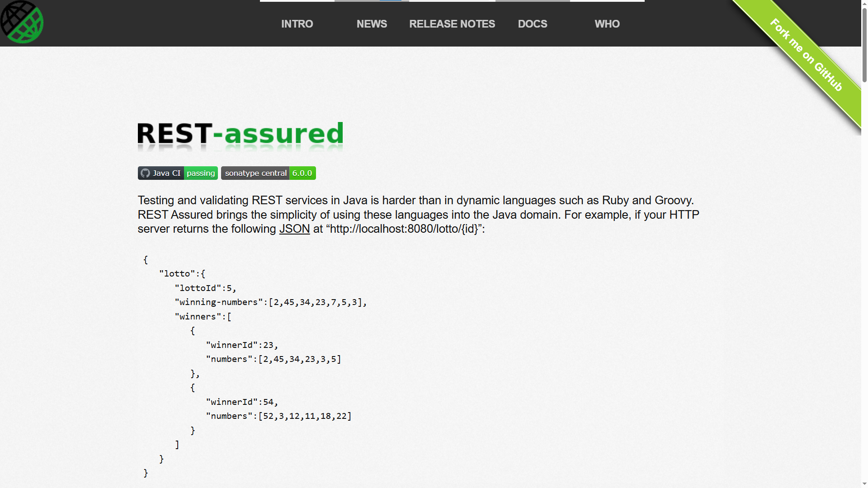Click the scrollbar up arrow
This screenshot has height=488, width=868.
click(864, 4)
